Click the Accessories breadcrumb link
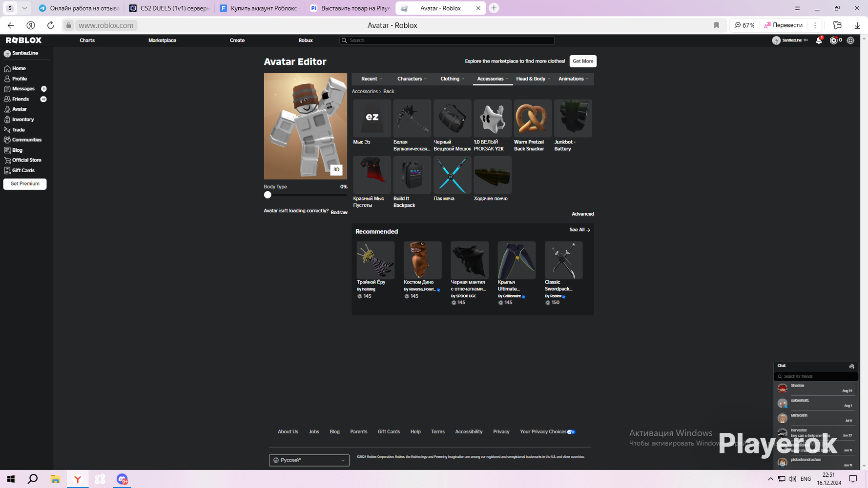Screen dimensions: 868x488 click(365, 92)
